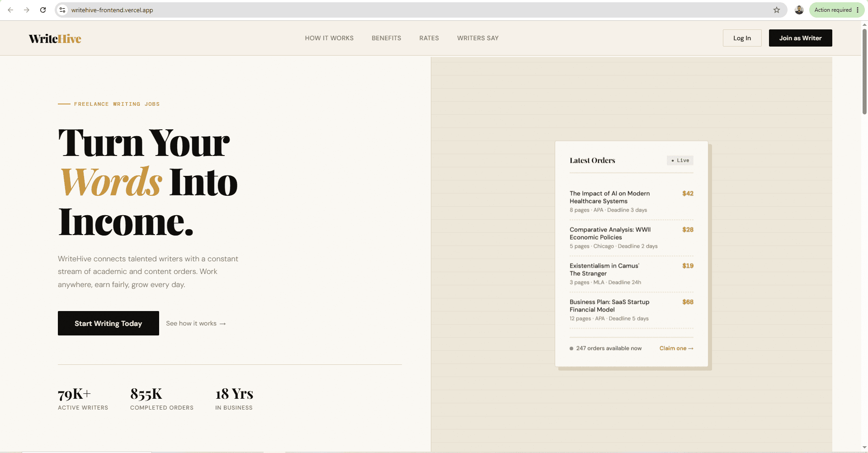Bookmark this page with the star icon
The width and height of the screenshot is (868, 453).
tap(777, 10)
